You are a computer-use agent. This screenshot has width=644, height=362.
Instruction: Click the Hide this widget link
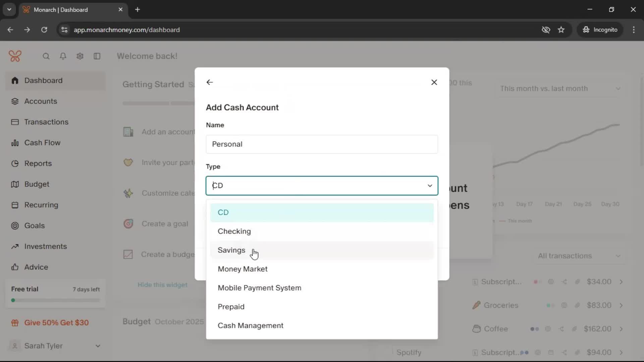click(x=162, y=285)
